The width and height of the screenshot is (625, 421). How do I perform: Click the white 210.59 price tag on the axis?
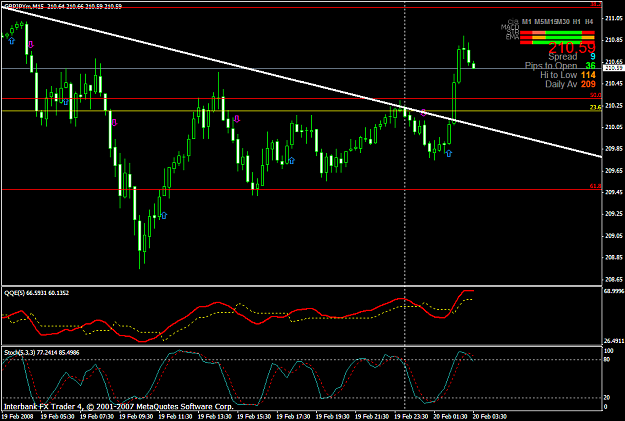click(613, 69)
